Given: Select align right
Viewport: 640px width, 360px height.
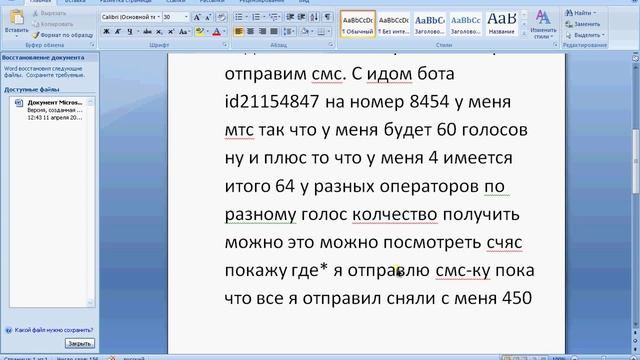Looking at the screenshot, I should (262, 31).
